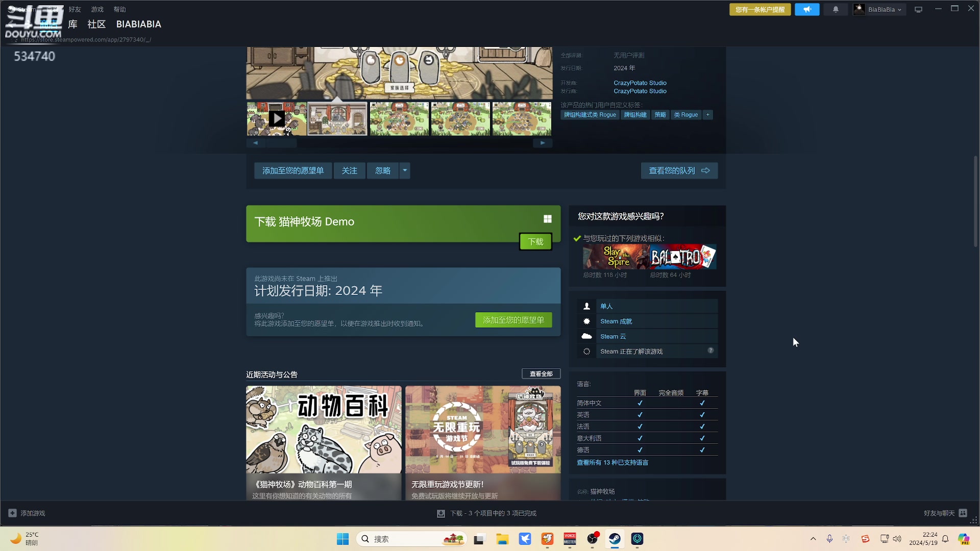Screen dimensions: 980x551
Task: Open the megaphone announcements button
Action: coord(807,10)
